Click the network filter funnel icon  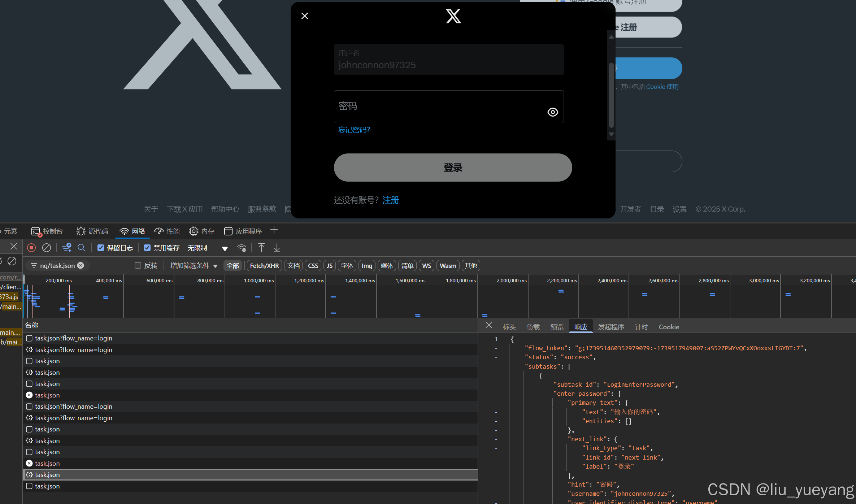click(66, 248)
